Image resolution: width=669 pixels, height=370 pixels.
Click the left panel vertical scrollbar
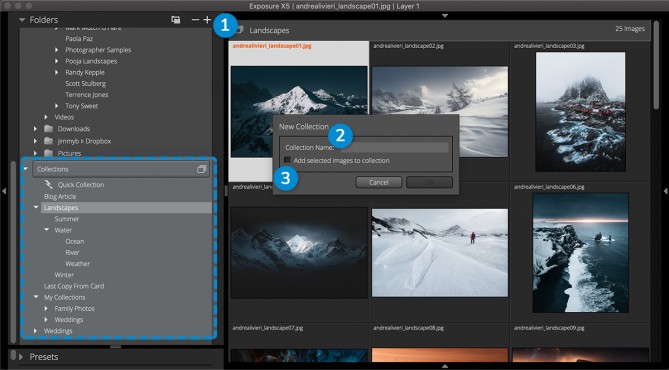(13, 252)
